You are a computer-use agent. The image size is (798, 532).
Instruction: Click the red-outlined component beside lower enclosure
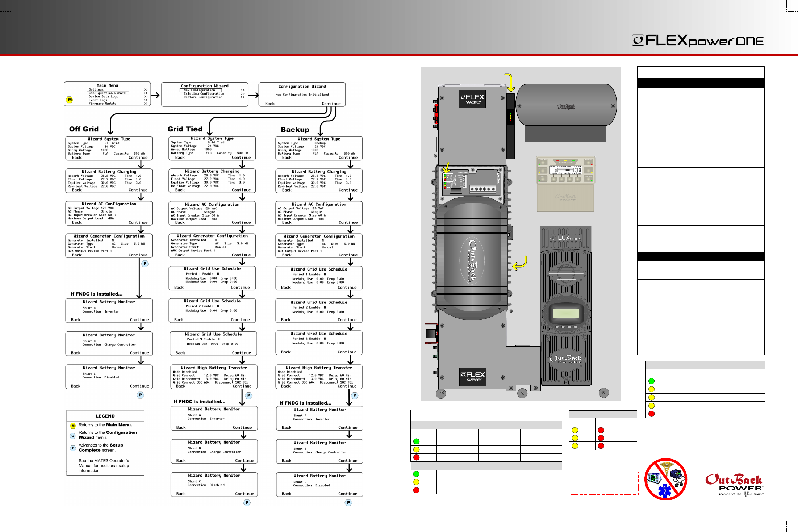pyautogui.click(x=431, y=333)
